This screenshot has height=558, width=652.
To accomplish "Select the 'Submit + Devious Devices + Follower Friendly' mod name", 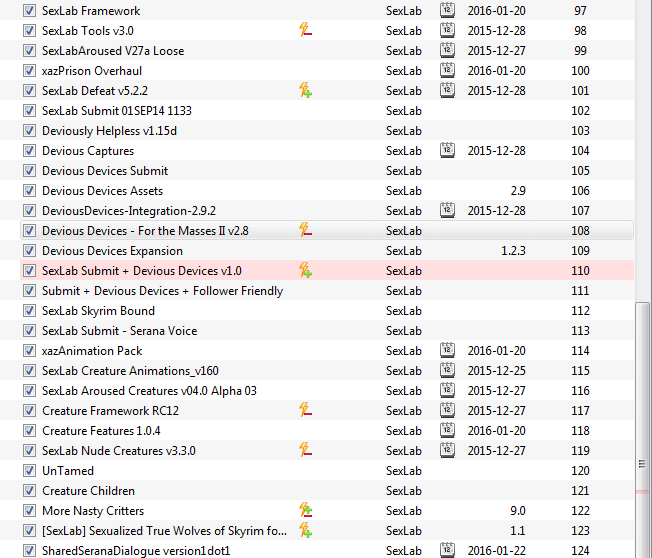I will (x=163, y=291).
